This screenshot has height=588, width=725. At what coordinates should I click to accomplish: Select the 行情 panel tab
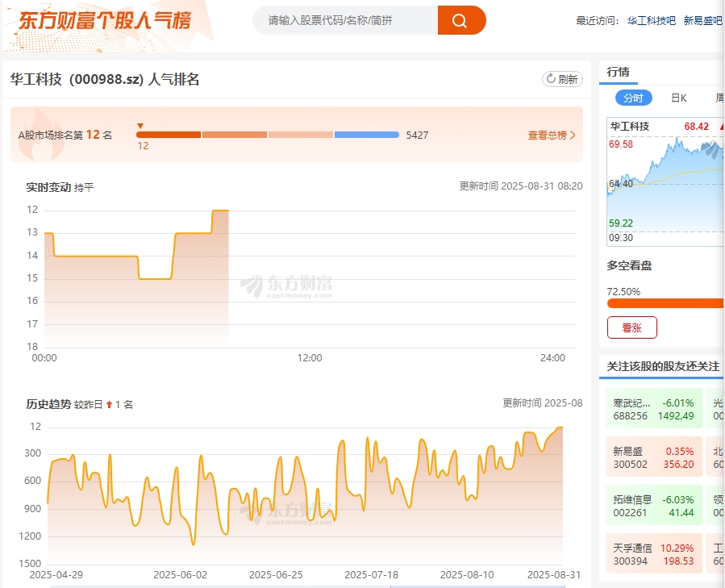pos(619,72)
